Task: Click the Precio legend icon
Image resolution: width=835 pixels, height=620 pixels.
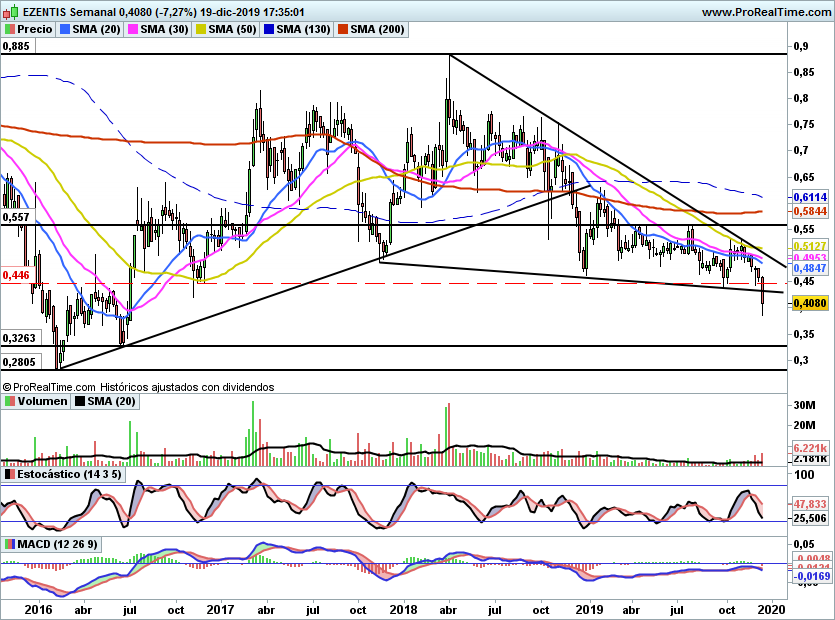Action: tap(10, 29)
